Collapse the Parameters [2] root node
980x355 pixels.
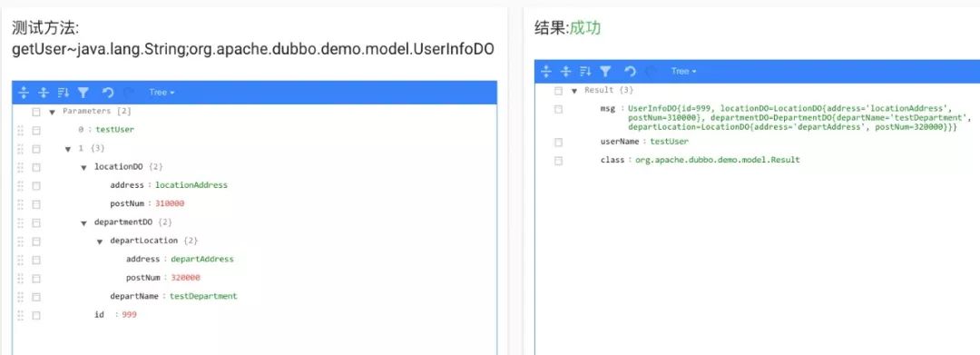[x=53, y=112]
